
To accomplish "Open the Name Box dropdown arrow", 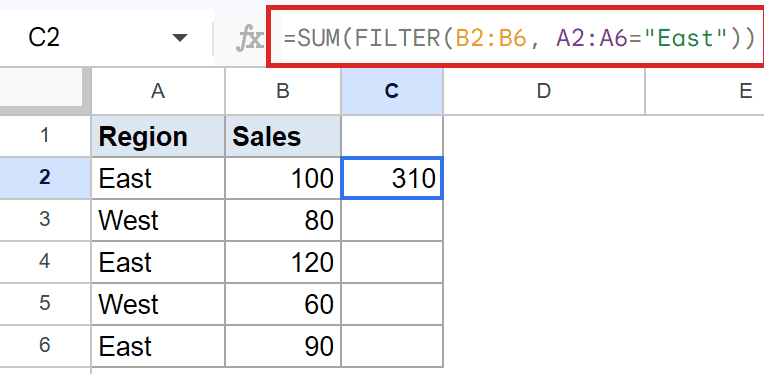I will [180, 37].
